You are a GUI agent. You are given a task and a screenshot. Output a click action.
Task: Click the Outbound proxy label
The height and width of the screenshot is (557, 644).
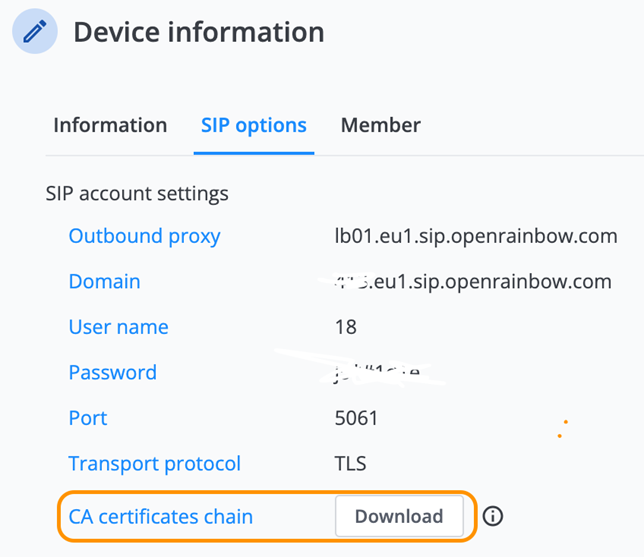[145, 237]
